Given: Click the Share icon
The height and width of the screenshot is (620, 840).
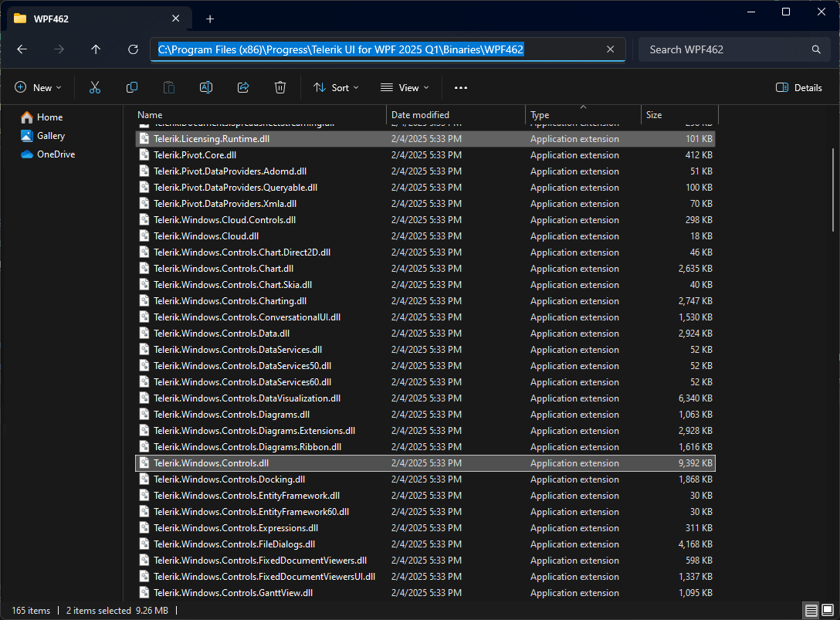Looking at the screenshot, I should (242, 87).
